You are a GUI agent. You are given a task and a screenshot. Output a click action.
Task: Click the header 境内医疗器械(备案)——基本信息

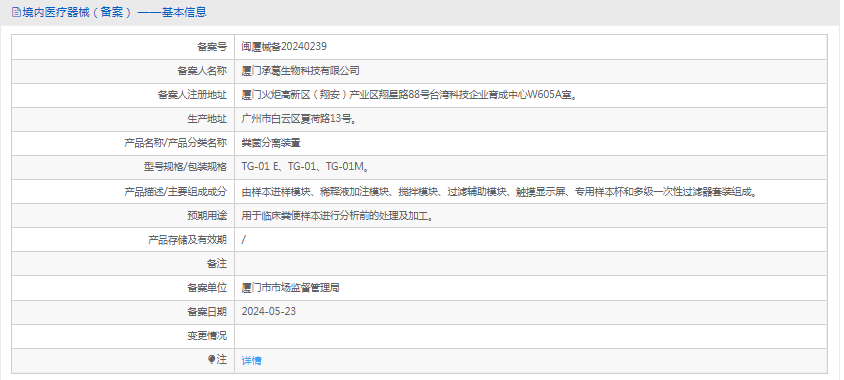click(114, 12)
